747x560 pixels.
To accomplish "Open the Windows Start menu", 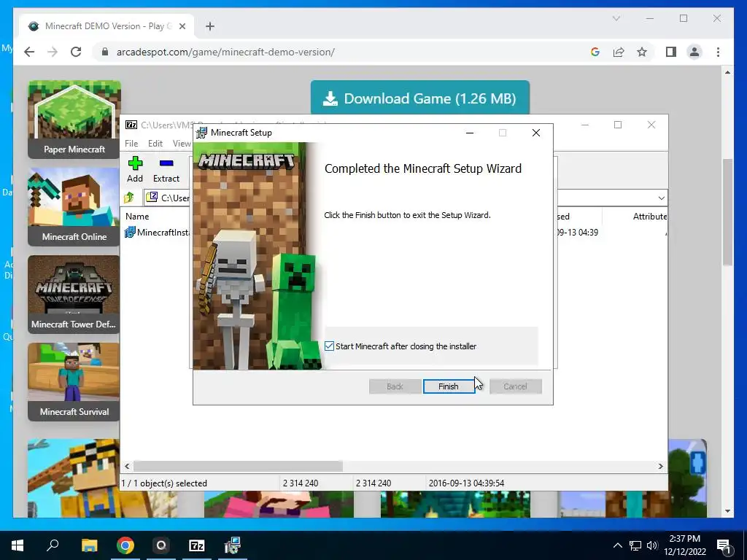I will pyautogui.click(x=18, y=545).
